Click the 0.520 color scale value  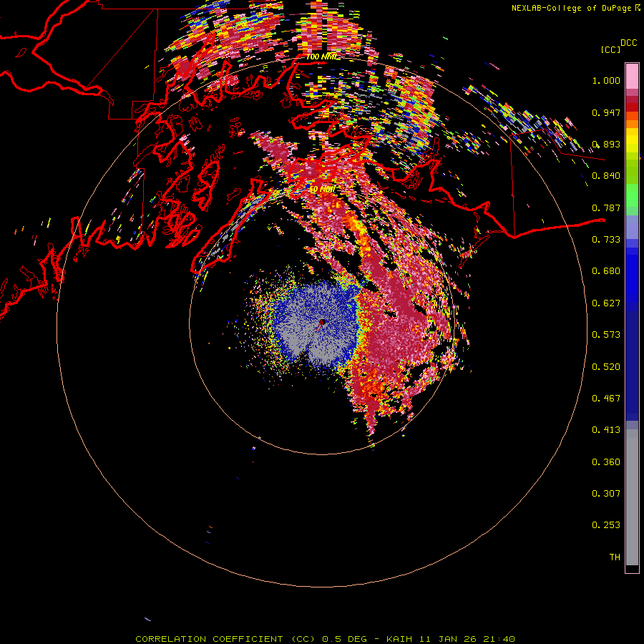click(x=606, y=367)
